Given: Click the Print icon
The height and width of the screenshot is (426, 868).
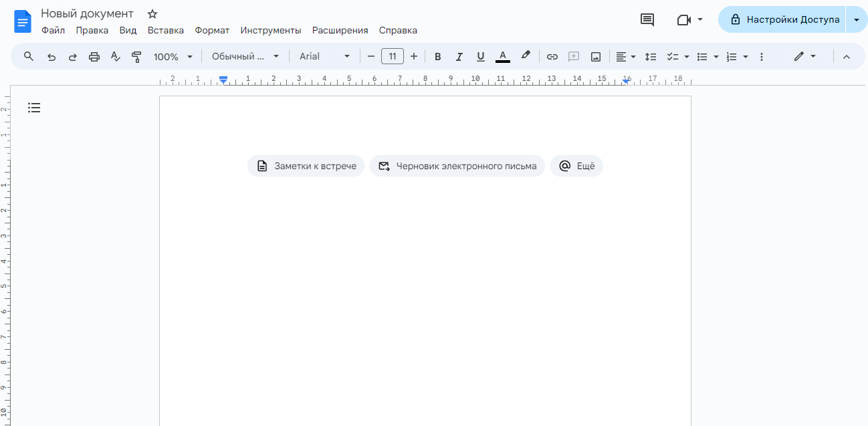Looking at the screenshot, I should pyautogui.click(x=94, y=56).
